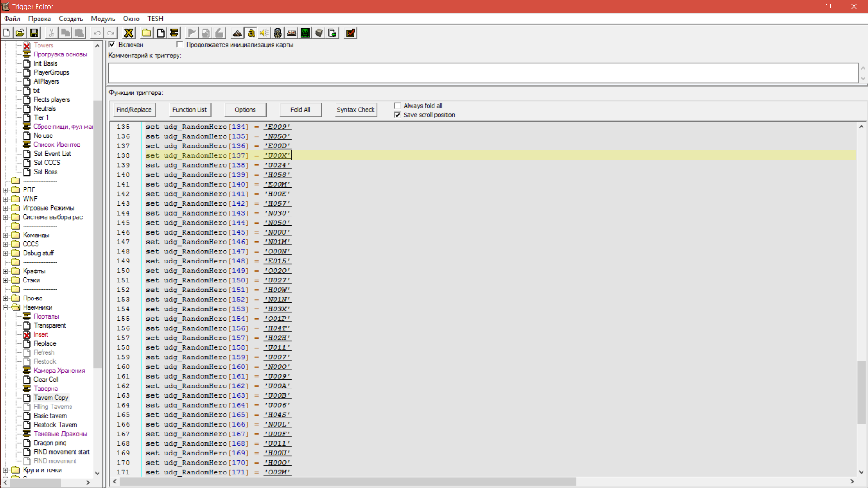Open the variables editor X icon
Image resolution: width=868 pixels, height=488 pixels.
pyautogui.click(x=129, y=33)
